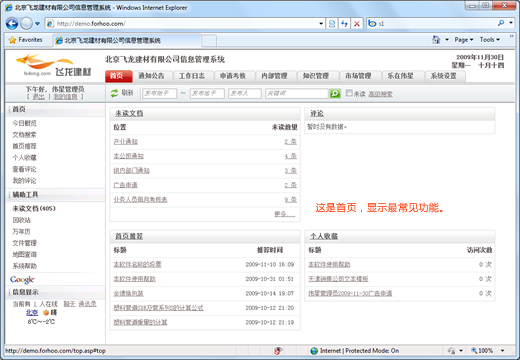Open the search provider dropdown arrow
The height and width of the screenshot is (360, 520).
coord(511,23)
